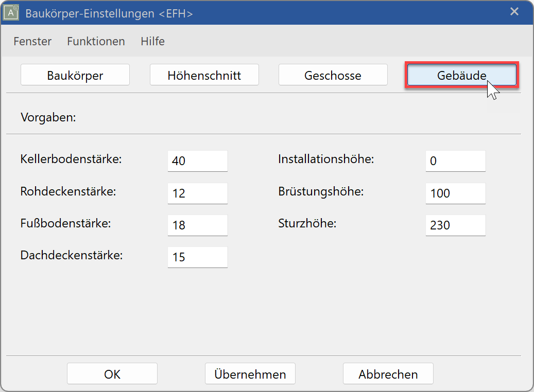
Task: Click the Installationshöhe input field
Action: pyautogui.click(x=455, y=161)
